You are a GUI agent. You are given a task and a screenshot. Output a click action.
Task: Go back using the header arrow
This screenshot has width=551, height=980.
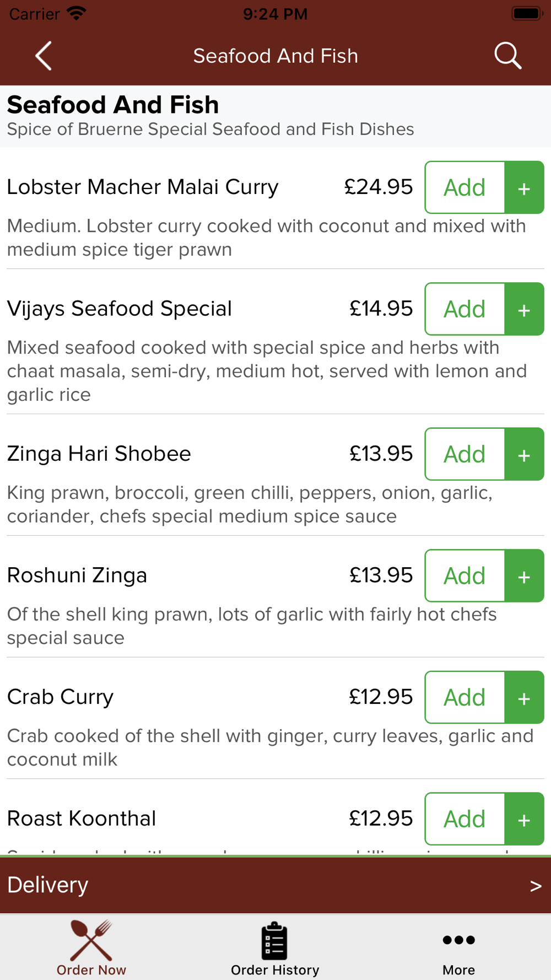pyautogui.click(x=44, y=56)
